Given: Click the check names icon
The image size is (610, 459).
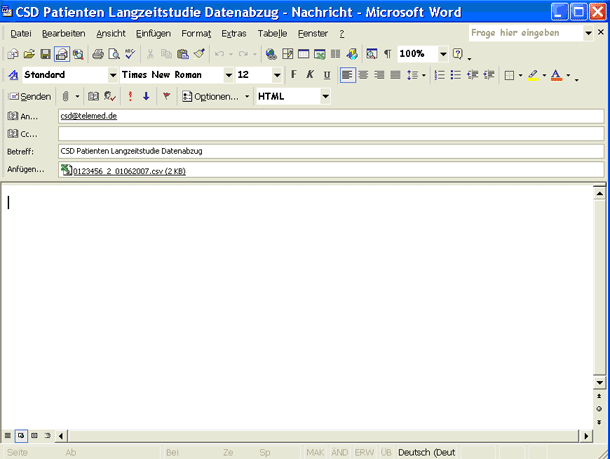Looking at the screenshot, I should coord(110,96).
